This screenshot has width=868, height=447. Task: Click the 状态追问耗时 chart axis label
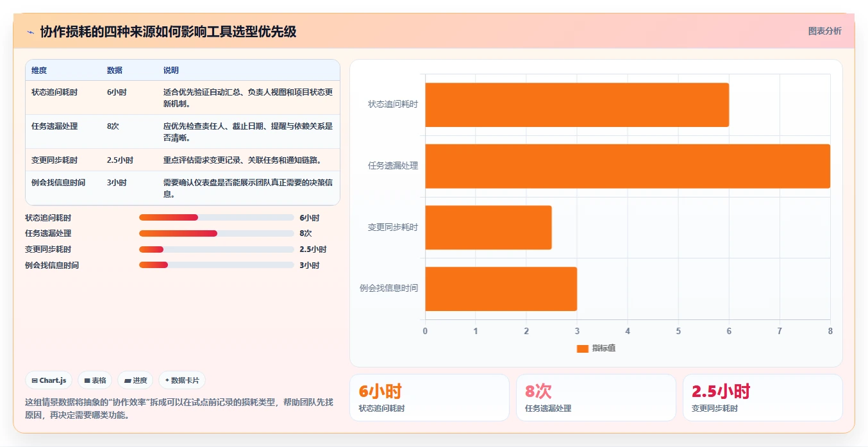pyautogui.click(x=393, y=104)
